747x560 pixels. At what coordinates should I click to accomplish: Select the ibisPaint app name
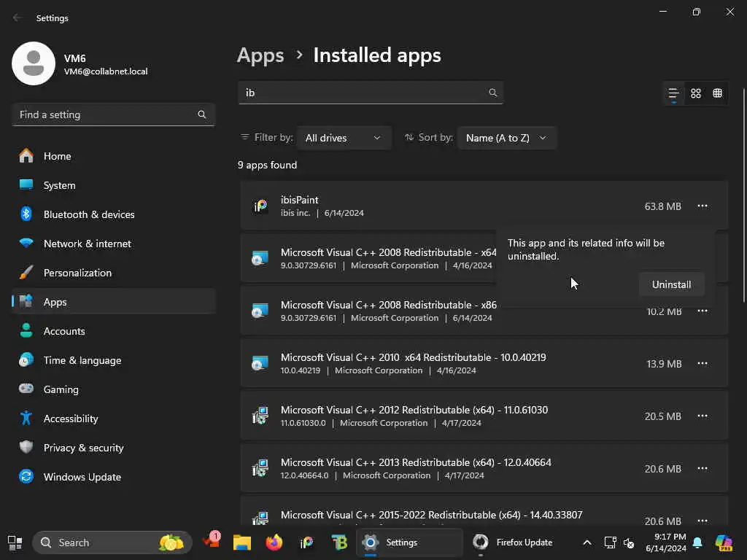[x=299, y=200]
